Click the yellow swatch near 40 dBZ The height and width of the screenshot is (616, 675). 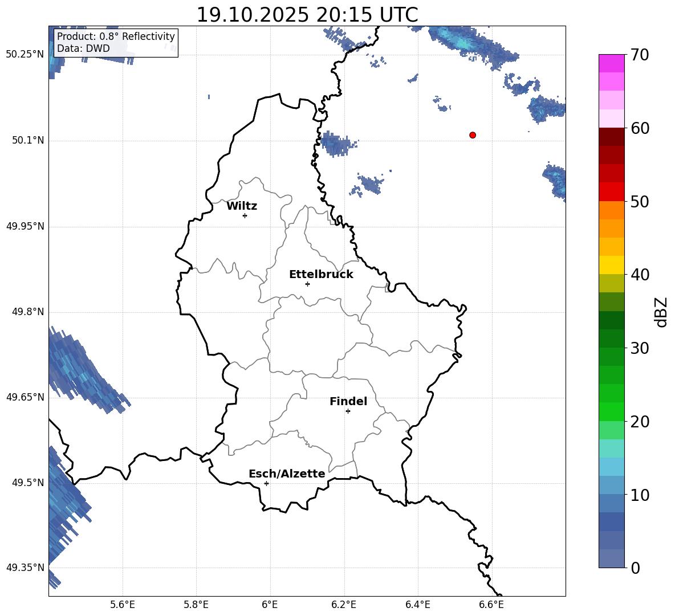click(x=611, y=265)
